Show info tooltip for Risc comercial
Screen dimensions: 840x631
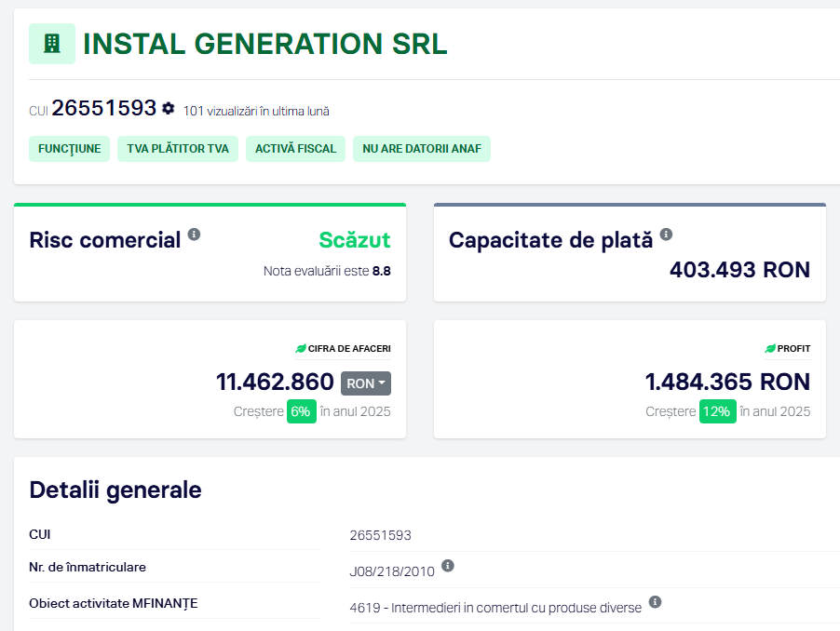[194, 235]
